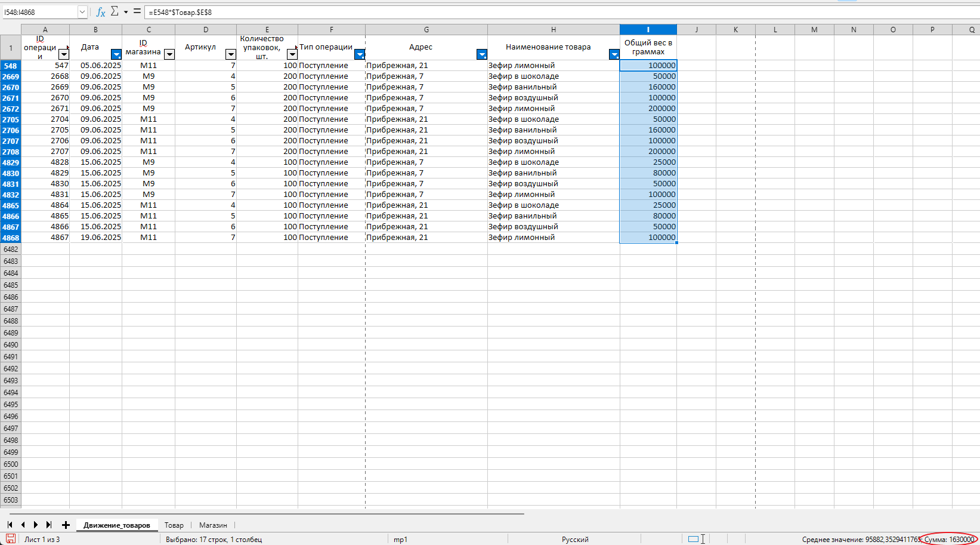Click inside the Name Box field
This screenshot has width=980, height=545.
(x=40, y=12)
